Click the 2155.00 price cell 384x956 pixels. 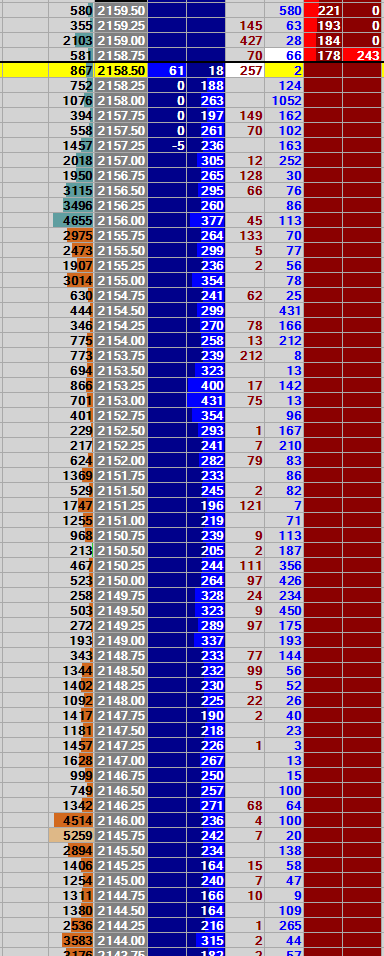pos(121,280)
